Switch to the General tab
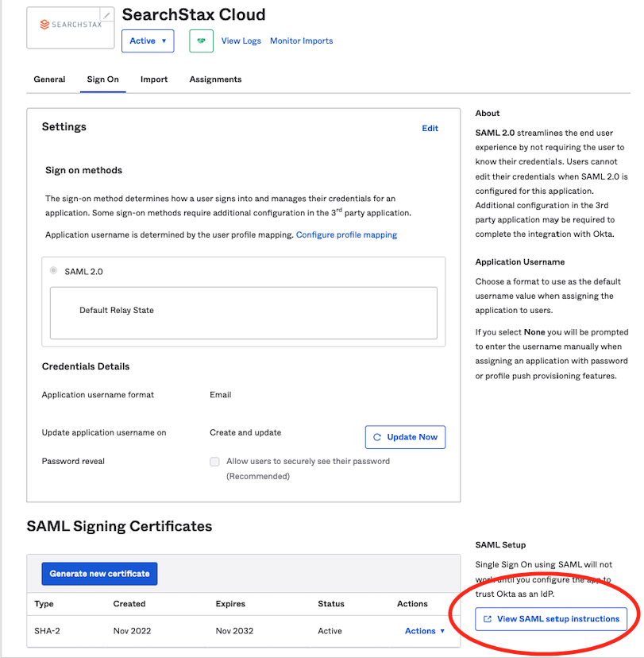Viewport: 644px width, 658px height. point(49,79)
